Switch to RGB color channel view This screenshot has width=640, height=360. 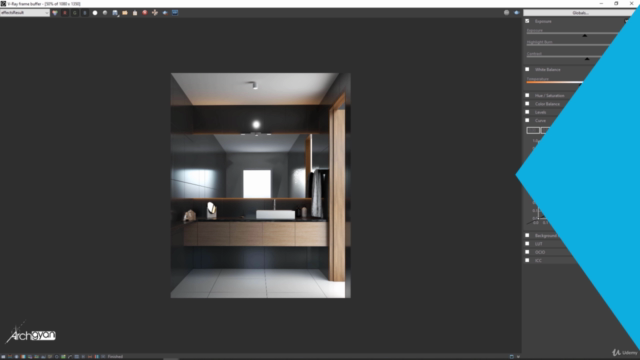coord(55,13)
